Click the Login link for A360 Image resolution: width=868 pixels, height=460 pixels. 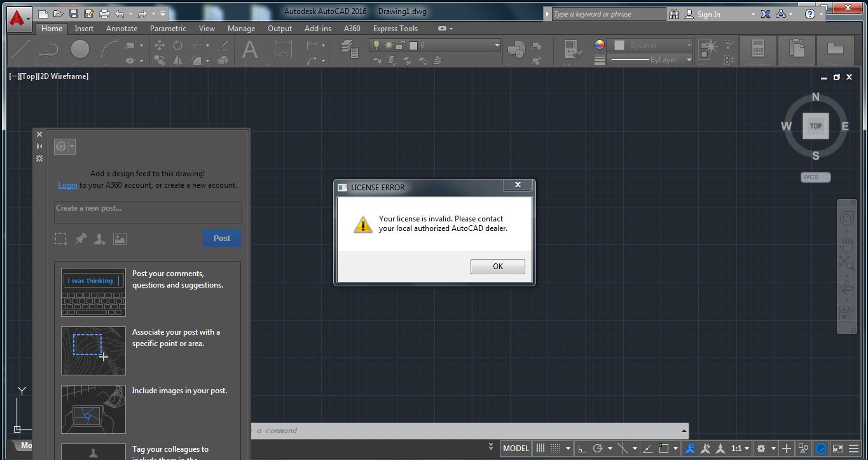click(x=67, y=185)
